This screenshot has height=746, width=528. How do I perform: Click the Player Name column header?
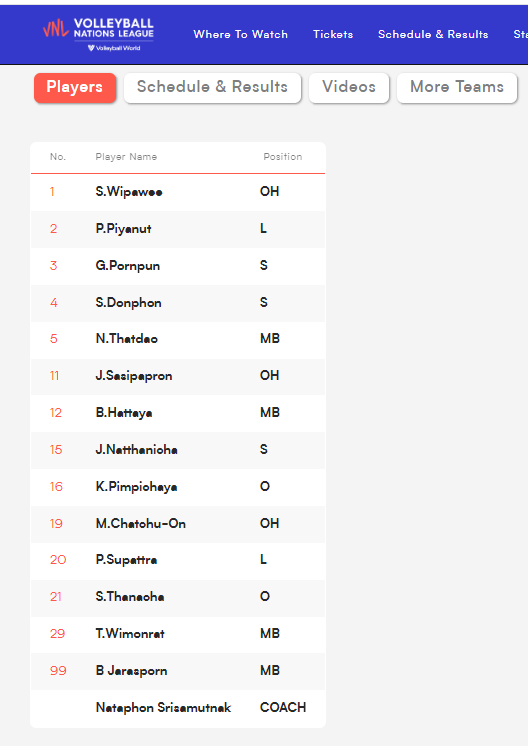pyautogui.click(x=126, y=157)
